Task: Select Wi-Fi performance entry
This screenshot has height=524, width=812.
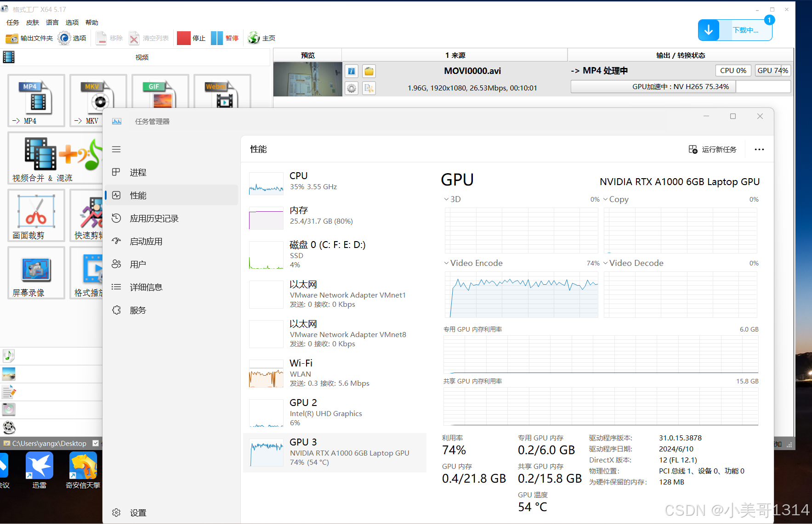Action: tap(335, 373)
